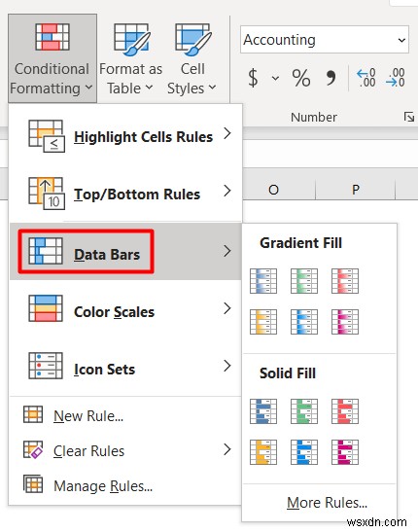Select column O header
Image resolution: width=418 pixels, height=532 pixels.
pyautogui.click(x=273, y=190)
